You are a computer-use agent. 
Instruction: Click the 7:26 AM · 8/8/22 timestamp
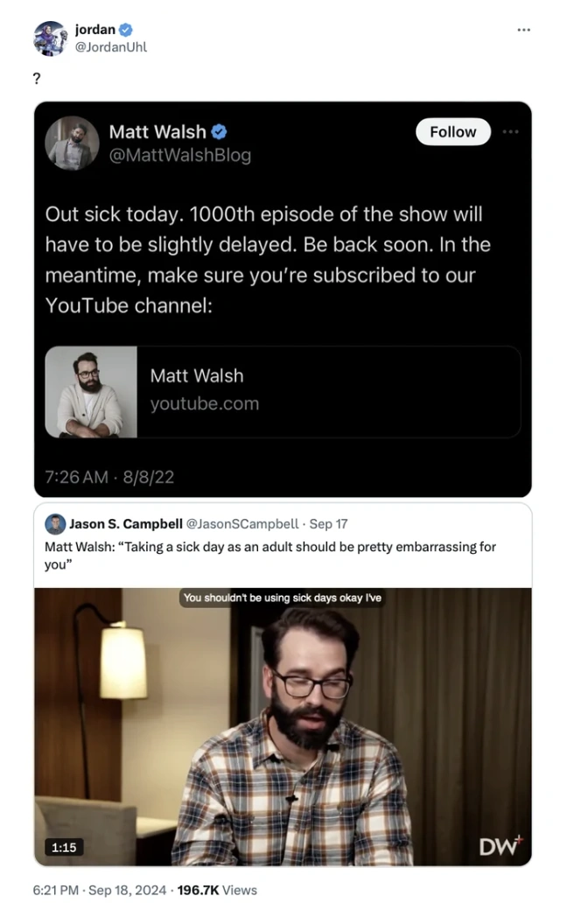(x=109, y=477)
